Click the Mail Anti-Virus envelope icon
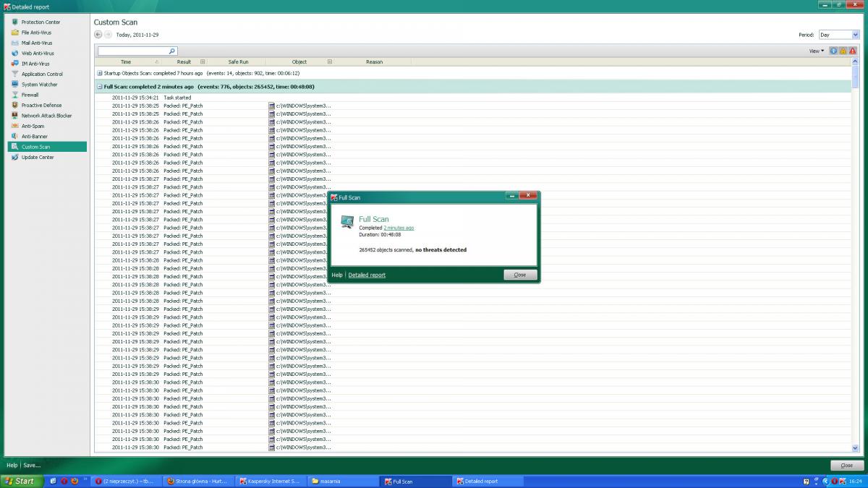Viewport: 868px width, 488px height. [14, 43]
